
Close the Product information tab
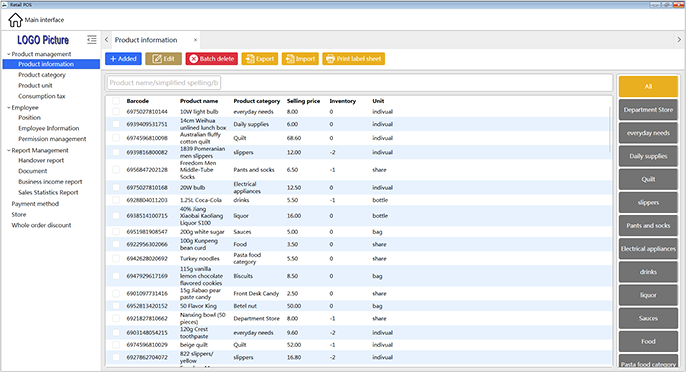(195, 40)
